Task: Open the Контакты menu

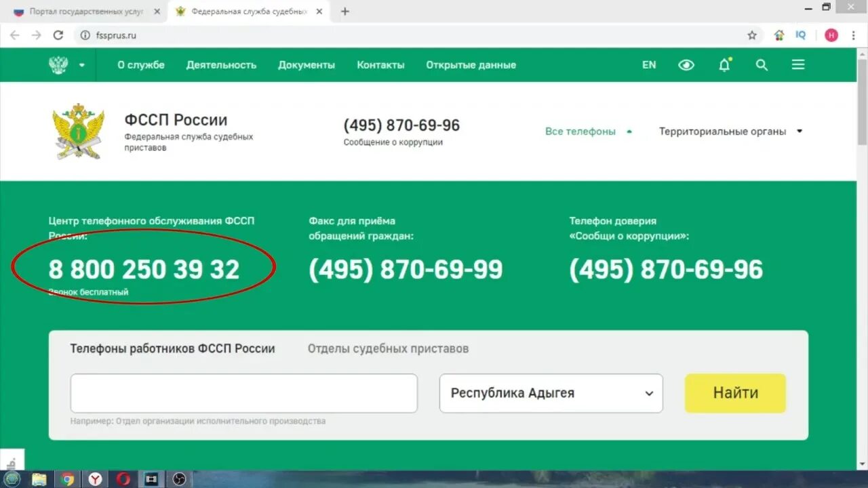Action: pyautogui.click(x=380, y=65)
